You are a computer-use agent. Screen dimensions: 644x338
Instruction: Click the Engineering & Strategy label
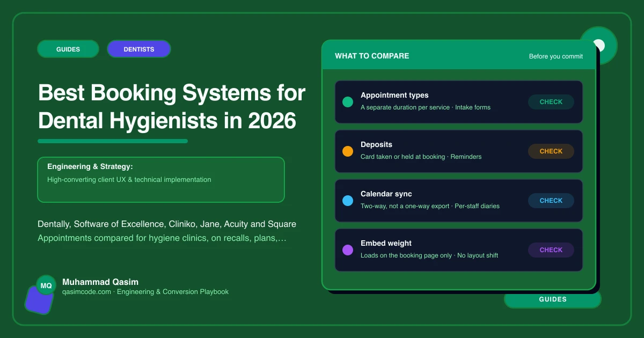(90, 166)
